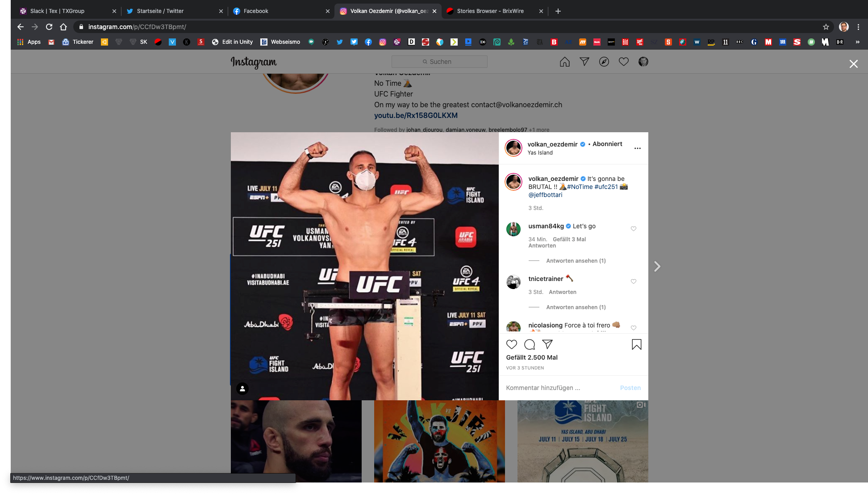Expand replies under usman84kg's comment
The width and height of the screenshot is (868, 495).
pos(576,261)
